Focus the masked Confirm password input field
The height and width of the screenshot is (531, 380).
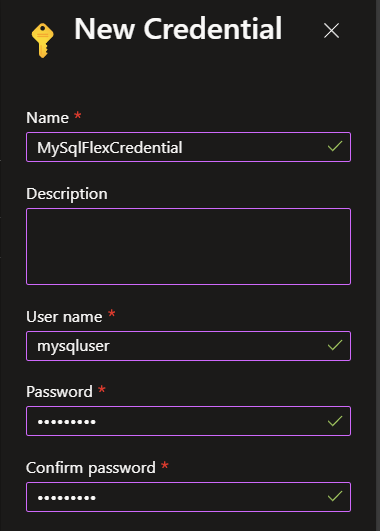(188, 497)
